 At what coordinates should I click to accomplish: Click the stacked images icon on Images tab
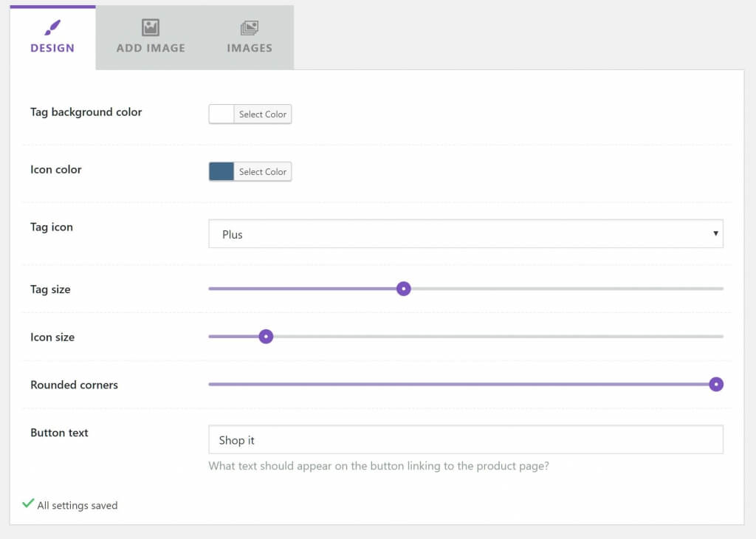tap(249, 27)
